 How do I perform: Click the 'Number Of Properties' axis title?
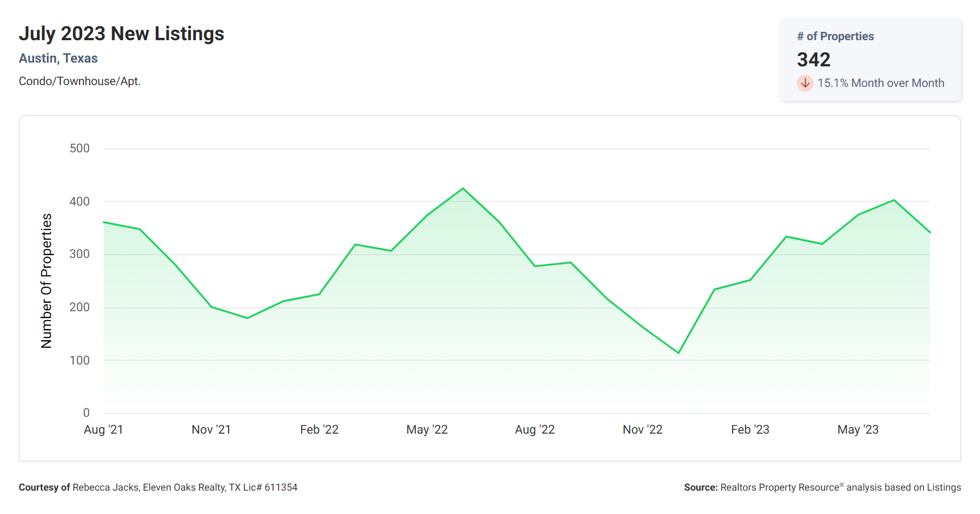point(46,281)
